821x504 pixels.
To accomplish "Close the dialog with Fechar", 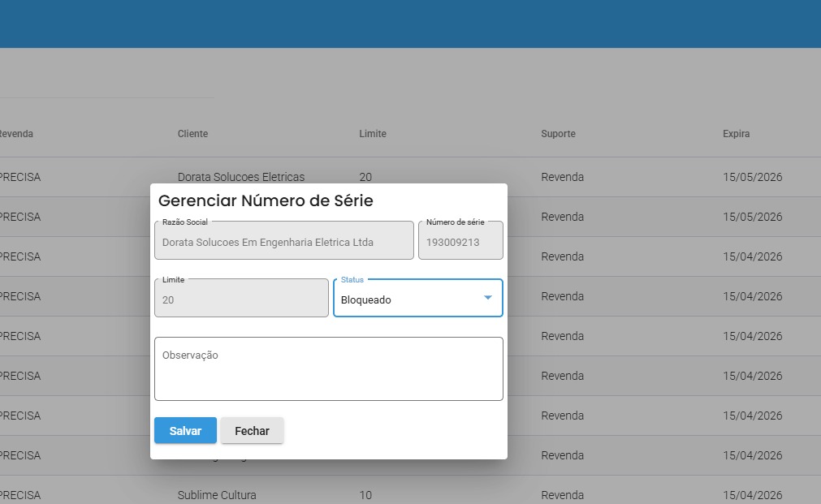I will (252, 431).
